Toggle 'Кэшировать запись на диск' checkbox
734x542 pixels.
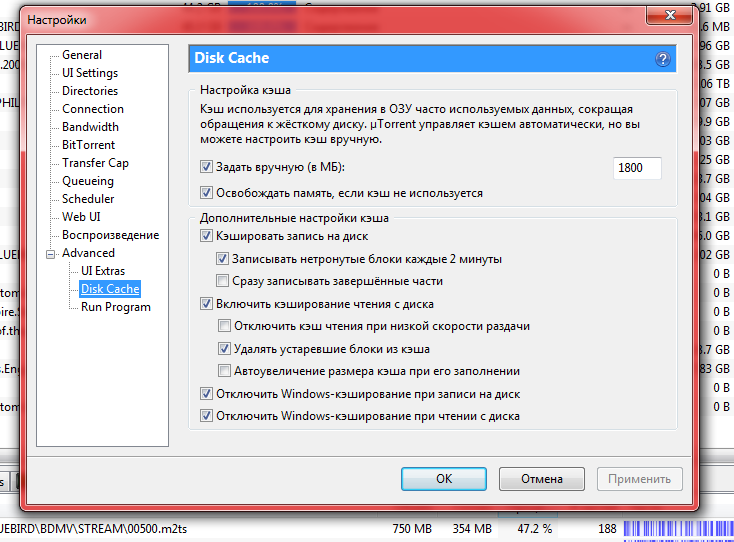tap(206, 235)
